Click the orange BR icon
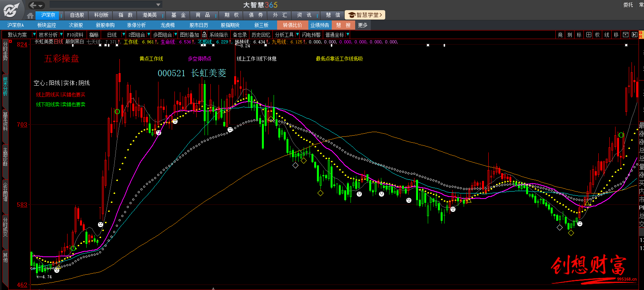This screenshot has width=644, height=290. tap(640, 35)
